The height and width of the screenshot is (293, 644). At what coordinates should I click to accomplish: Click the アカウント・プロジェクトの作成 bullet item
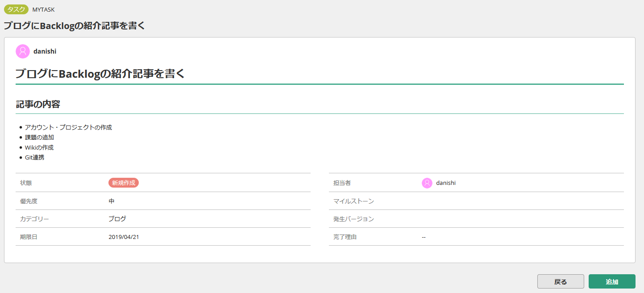pyautogui.click(x=68, y=127)
